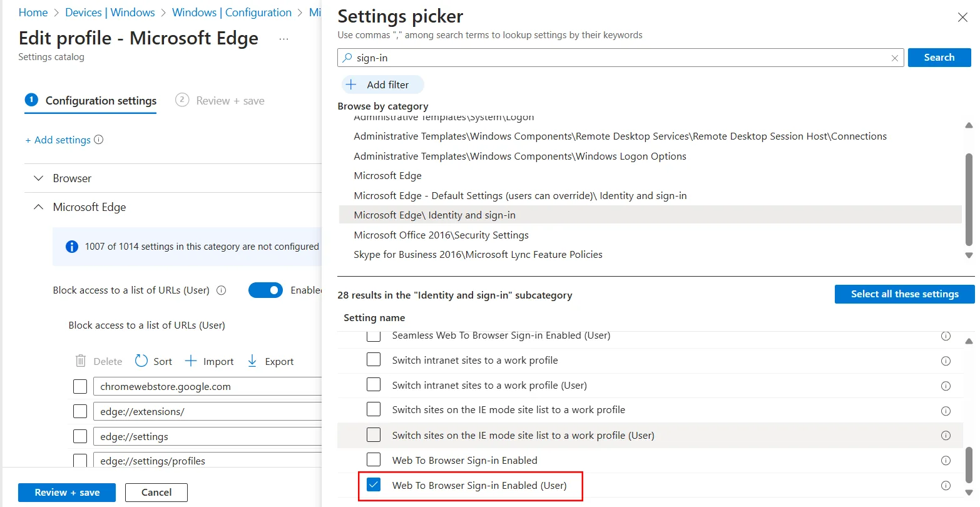Open Windows | Configuration breadcrumb

pyautogui.click(x=232, y=13)
